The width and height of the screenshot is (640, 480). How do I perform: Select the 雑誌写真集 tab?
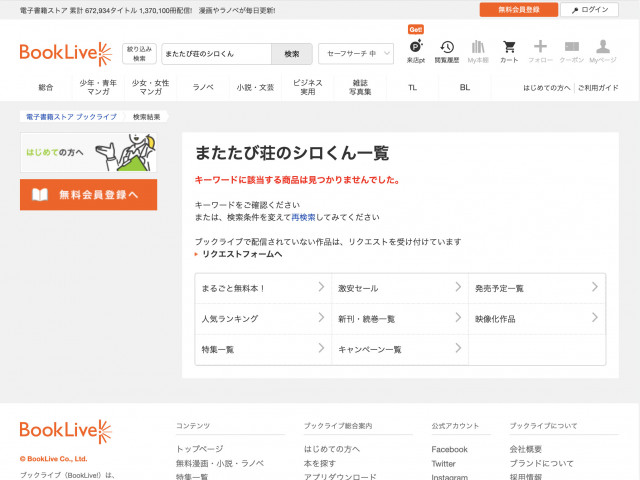[360, 87]
